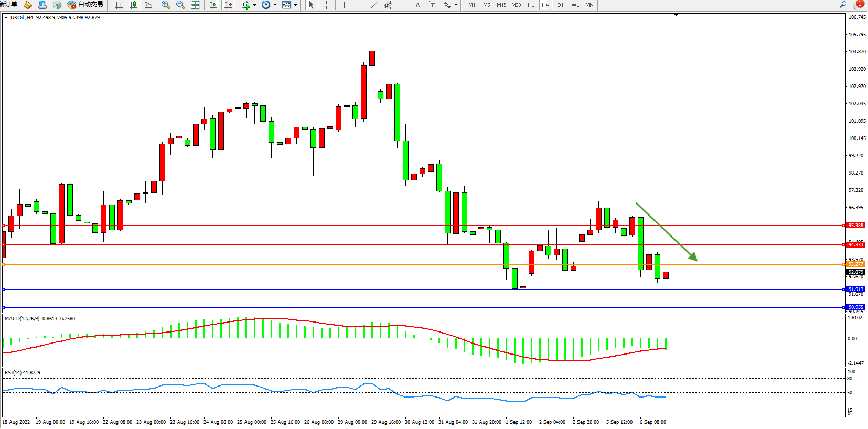
Task: Expand the Templates dropdown arrow
Action: tap(296, 5)
